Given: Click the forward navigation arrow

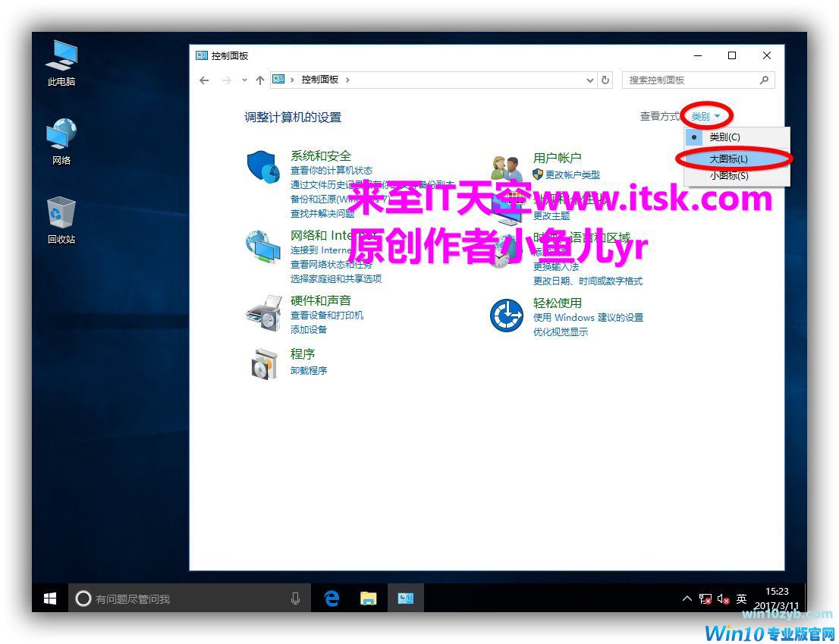Looking at the screenshot, I should pyautogui.click(x=226, y=80).
